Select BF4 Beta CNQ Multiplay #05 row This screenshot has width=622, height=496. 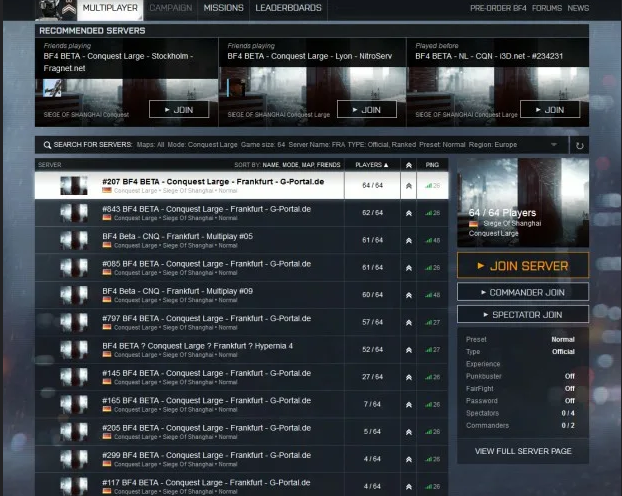242,240
